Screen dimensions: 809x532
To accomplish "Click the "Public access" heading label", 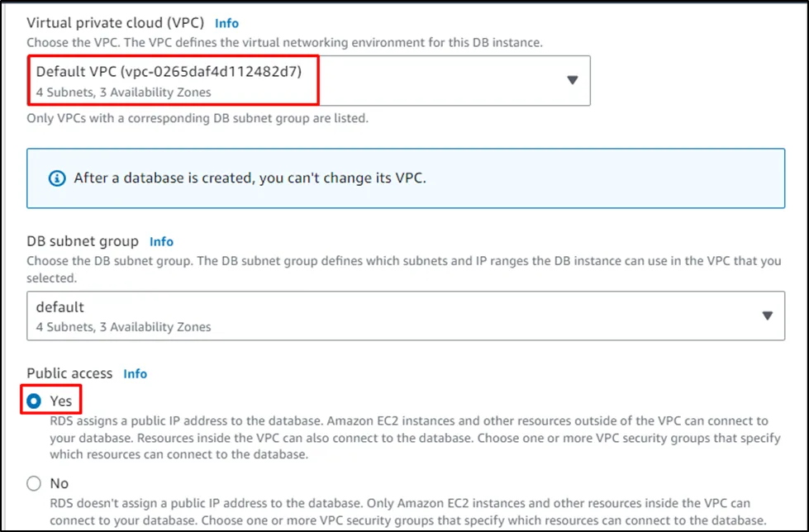I will tap(69, 373).
